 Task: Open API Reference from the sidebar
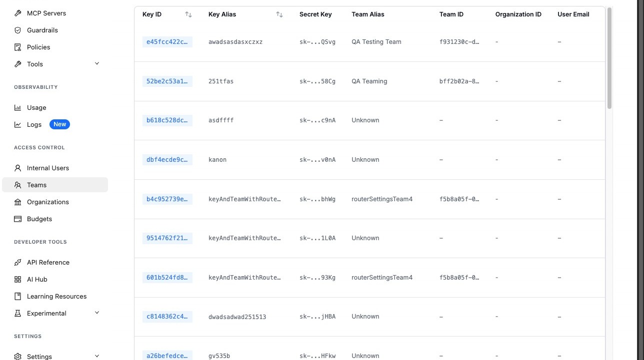(48, 262)
